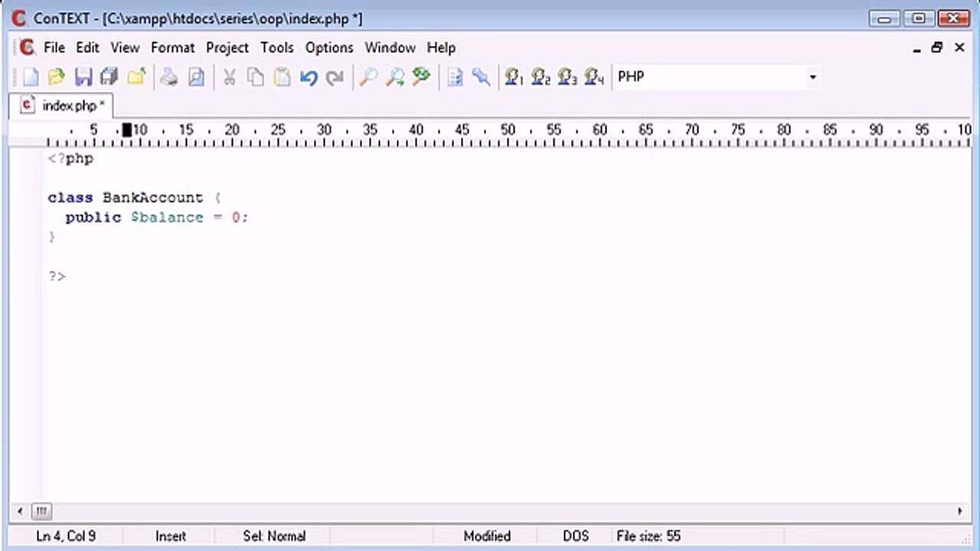Click the horizontal scrollbar right arrow
This screenshot has width=980, height=551.
960,511
